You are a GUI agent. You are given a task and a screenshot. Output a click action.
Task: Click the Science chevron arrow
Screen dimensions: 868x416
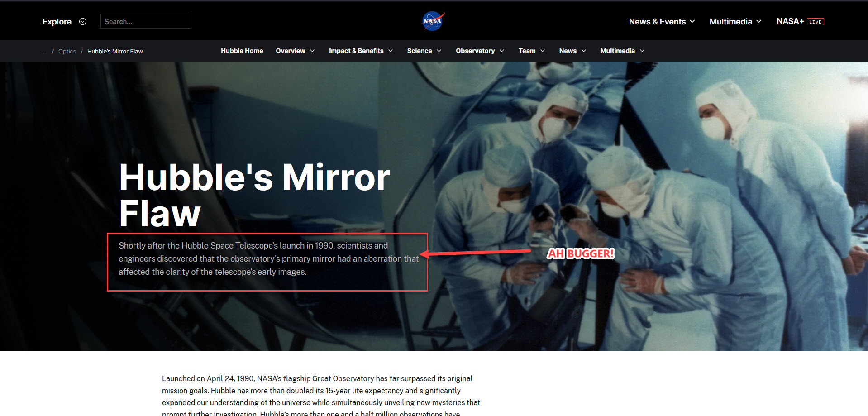[439, 51]
